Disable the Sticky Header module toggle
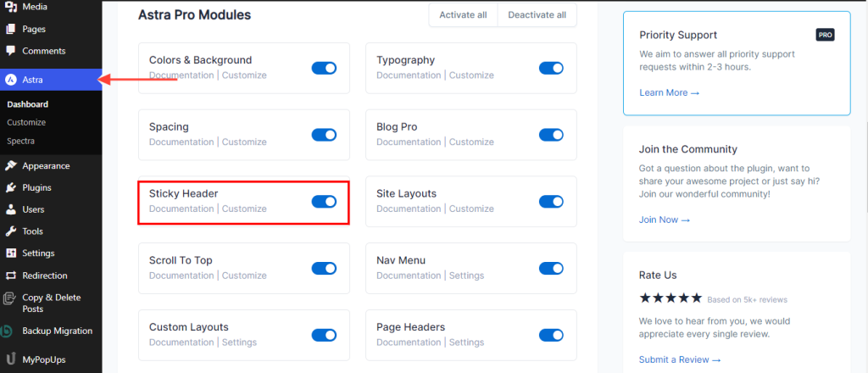The width and height of the screenshot is (868, 373). point(324,202)
